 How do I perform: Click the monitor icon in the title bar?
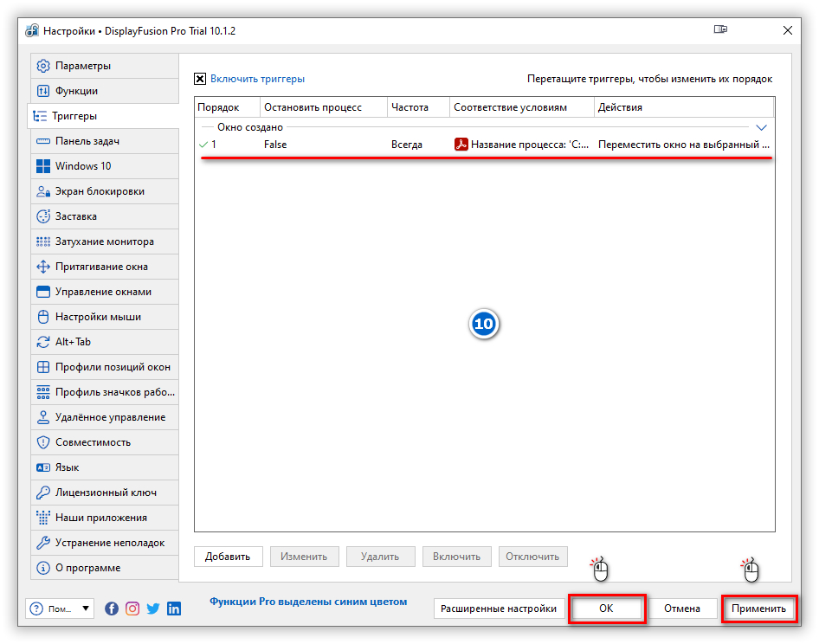point(720,29)
